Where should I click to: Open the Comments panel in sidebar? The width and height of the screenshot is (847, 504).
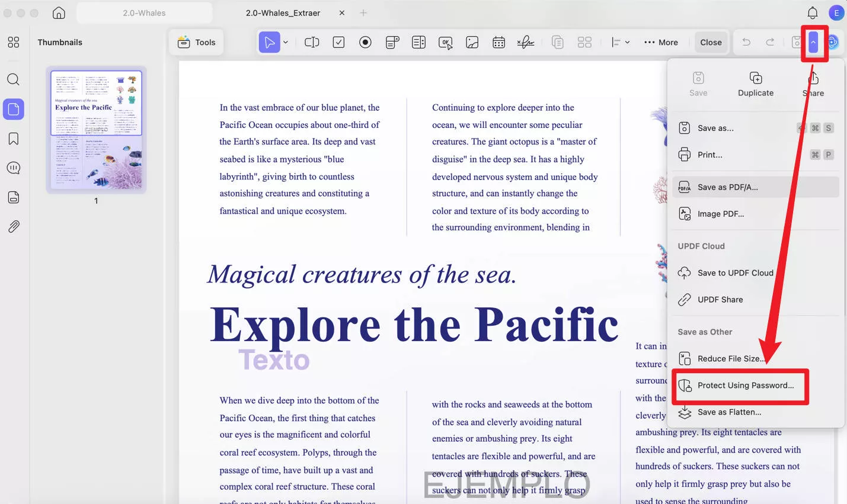pos(13,168)
